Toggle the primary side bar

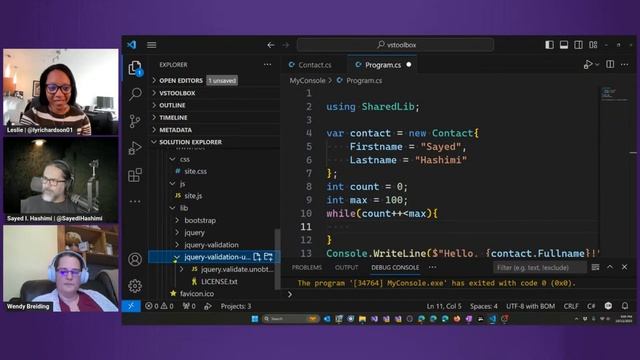coord(549,45)
